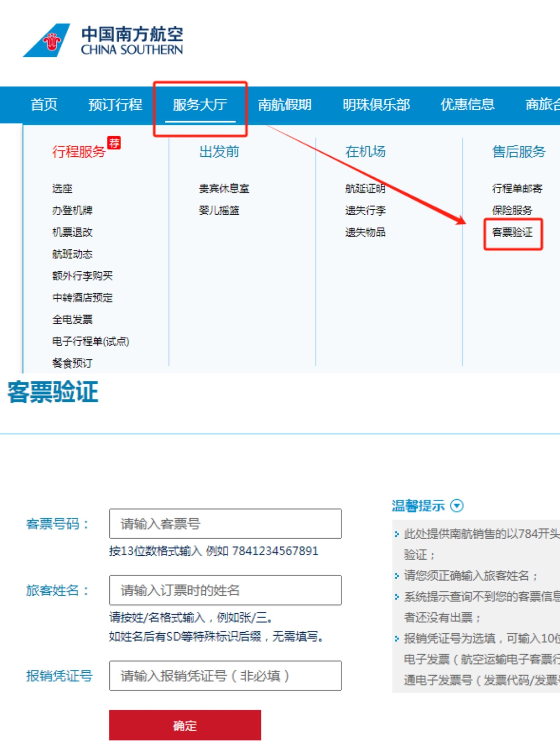Click the 客票号码 field label
This screenshot has width=560, height=747.
(57, 524)
